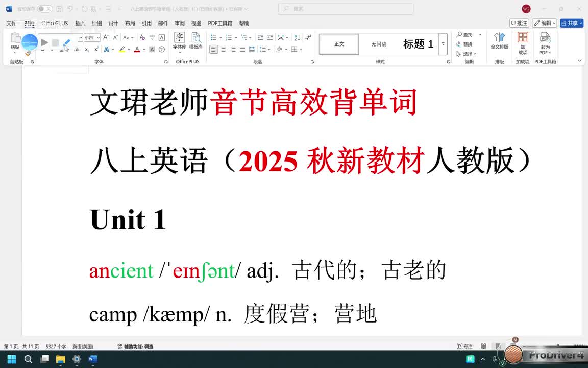Click the enclosed character icon

point(162,49)
